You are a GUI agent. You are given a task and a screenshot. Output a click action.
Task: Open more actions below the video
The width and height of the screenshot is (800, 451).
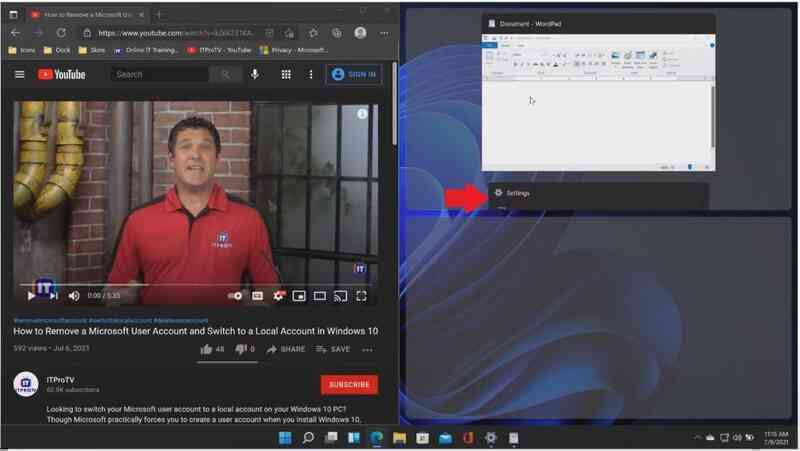[x=367, y=349]
